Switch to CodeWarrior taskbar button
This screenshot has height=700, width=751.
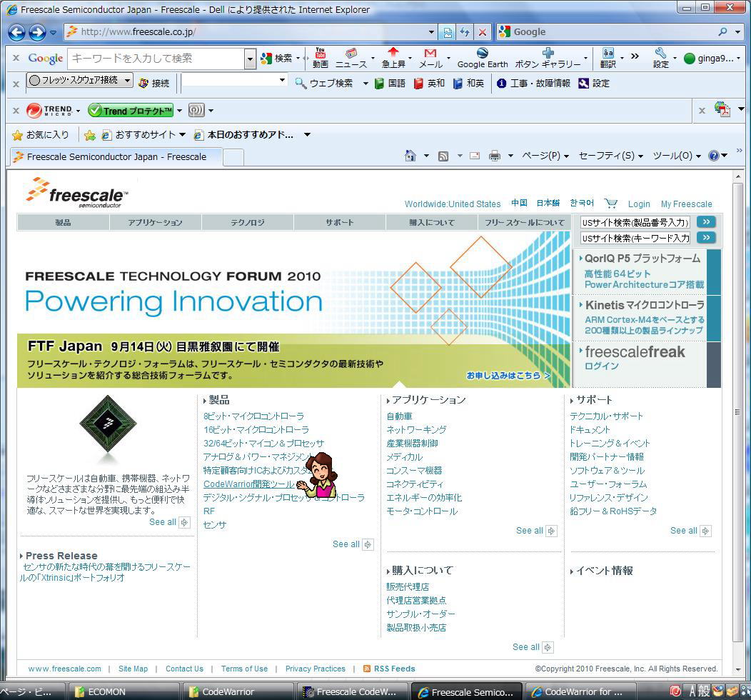(x=238, y=691)
